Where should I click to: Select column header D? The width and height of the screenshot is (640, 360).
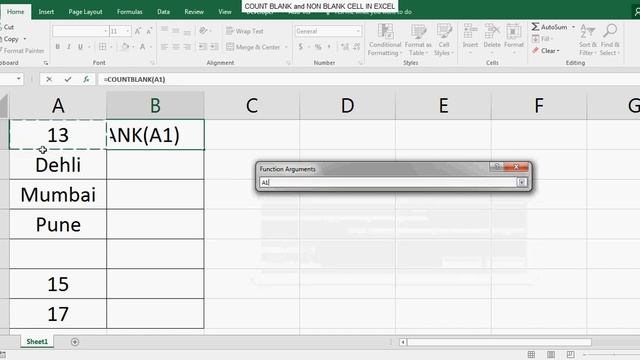coord(347,105)
